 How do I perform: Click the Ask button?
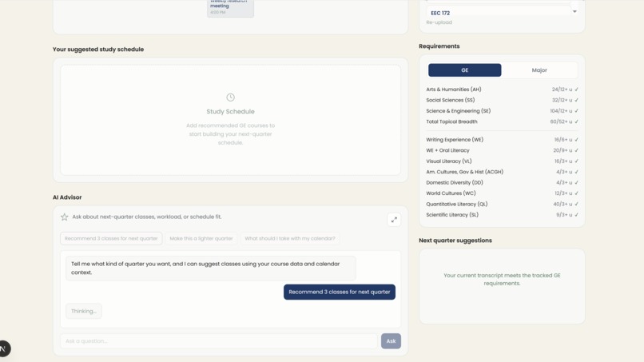coord(391,341)
